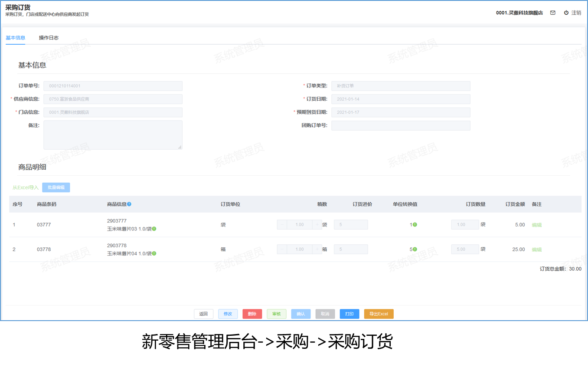This screenshot has height=374, width=588.
Task: Click the 商品条码 cell 03777
Action: (44, 225)
